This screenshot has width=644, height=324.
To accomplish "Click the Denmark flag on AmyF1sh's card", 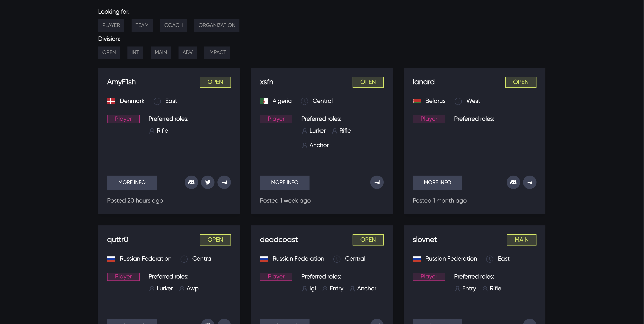I will pos(111,101).
